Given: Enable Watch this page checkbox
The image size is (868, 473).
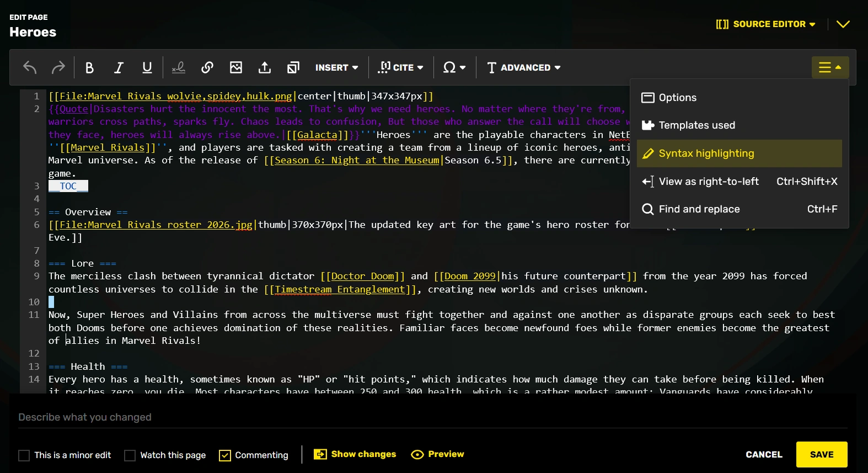Looking at the screenshot, I should (x=130, y=455).
